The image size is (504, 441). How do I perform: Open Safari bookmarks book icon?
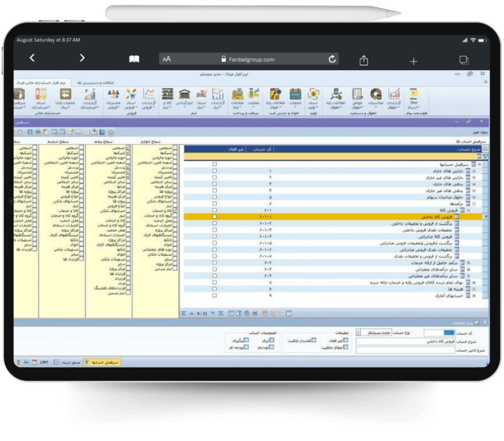click(x=134, y=59)
